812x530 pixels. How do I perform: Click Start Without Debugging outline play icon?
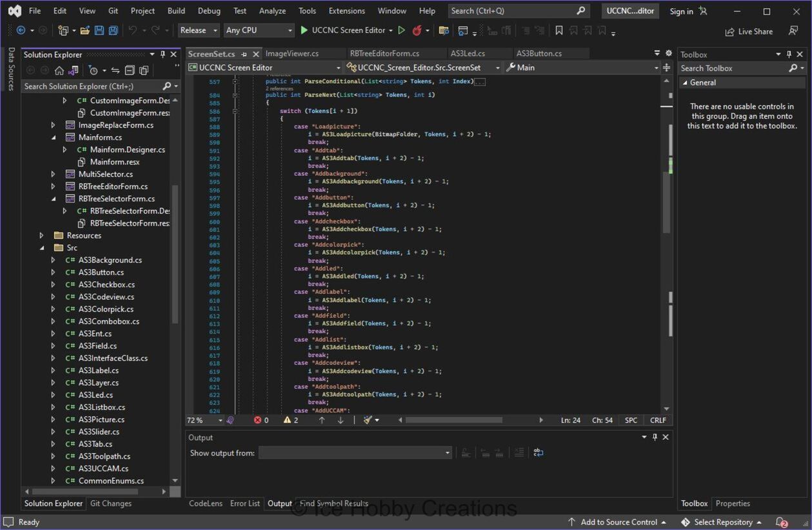coord(402,30)
